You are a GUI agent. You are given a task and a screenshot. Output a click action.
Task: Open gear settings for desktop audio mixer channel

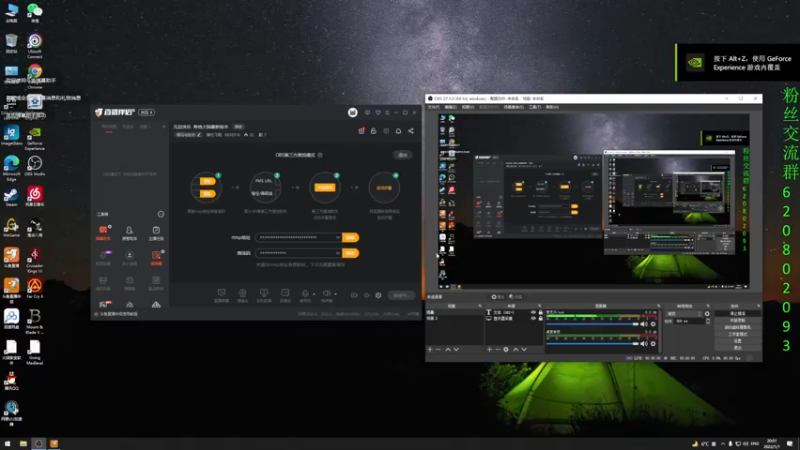tap(653, 343)
